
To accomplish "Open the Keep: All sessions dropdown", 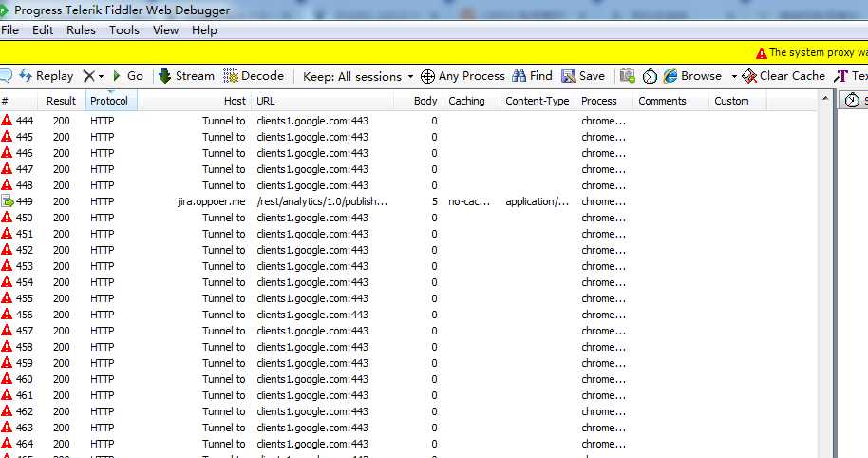I will [x=358, y=76].
